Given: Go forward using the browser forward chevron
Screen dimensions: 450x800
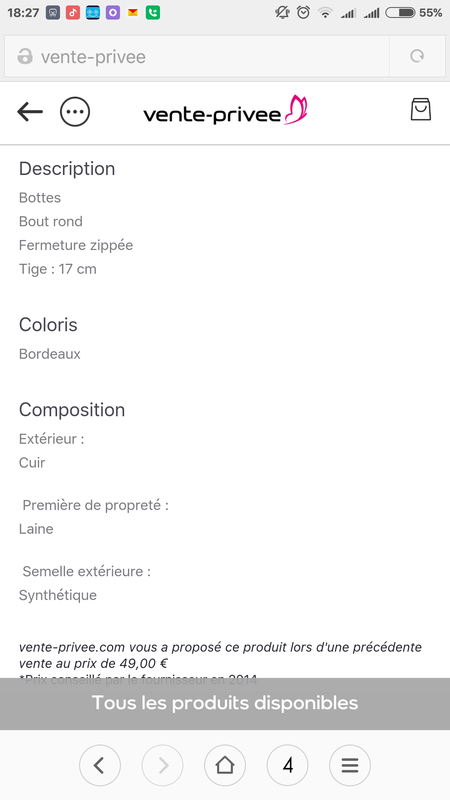Looking at the screenshot, I should [162, 765].
